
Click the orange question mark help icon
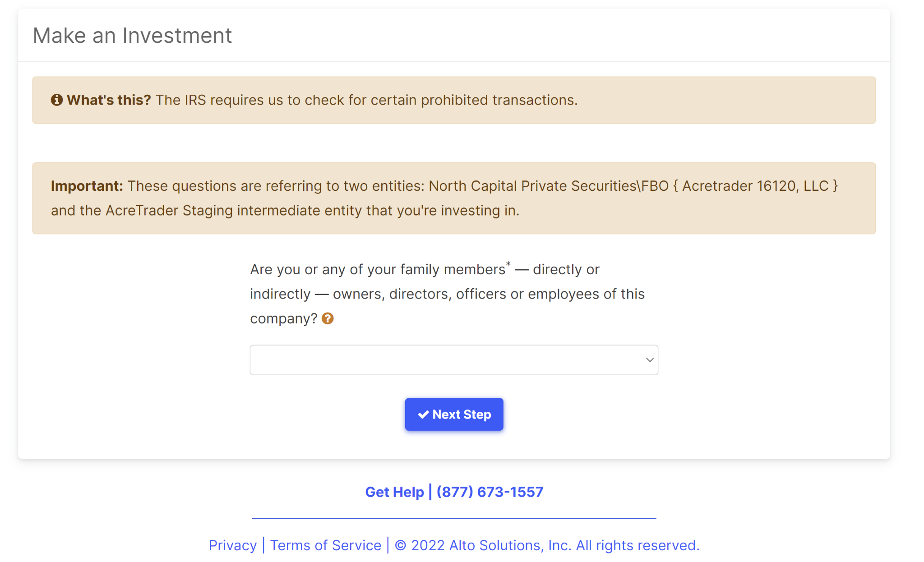tap(328, 319)
